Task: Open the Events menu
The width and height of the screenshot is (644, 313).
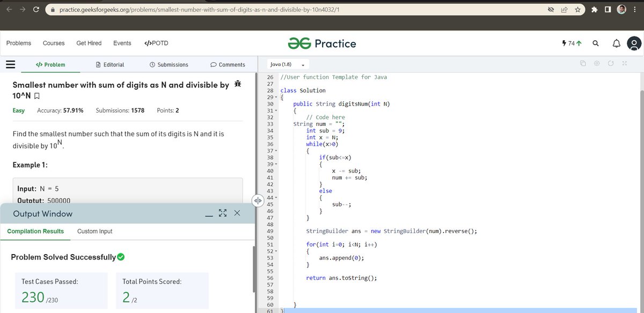Action: tap(122, 43)
